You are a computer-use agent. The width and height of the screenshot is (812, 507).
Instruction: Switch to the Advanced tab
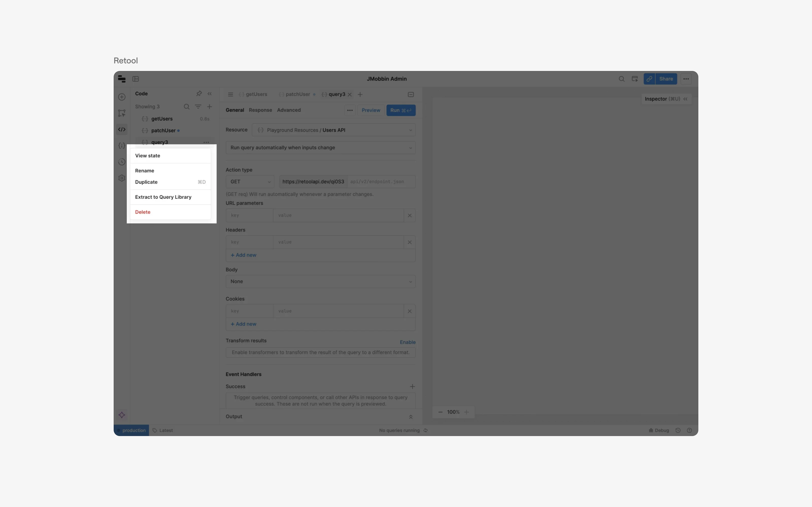pos(289,110)
